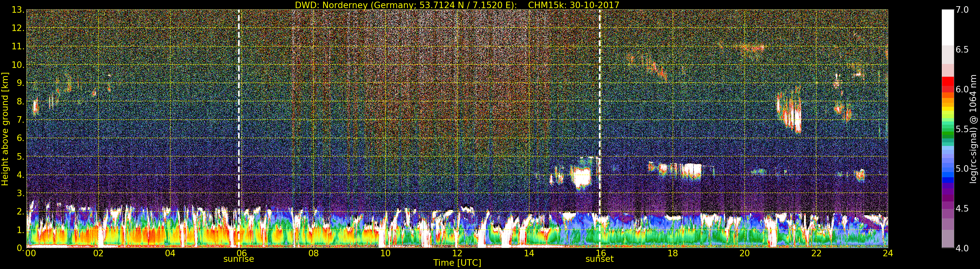Click the colorbar tick value '7.0'
The height and width of the screenshot is (269, 980).
[962, 10]
